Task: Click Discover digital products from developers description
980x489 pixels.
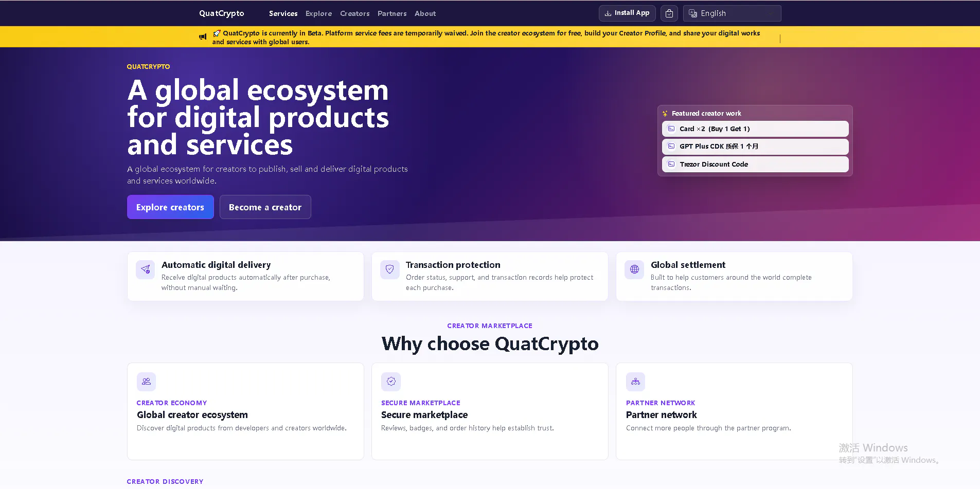Action: pyautogui.click(x=242, y=428)
